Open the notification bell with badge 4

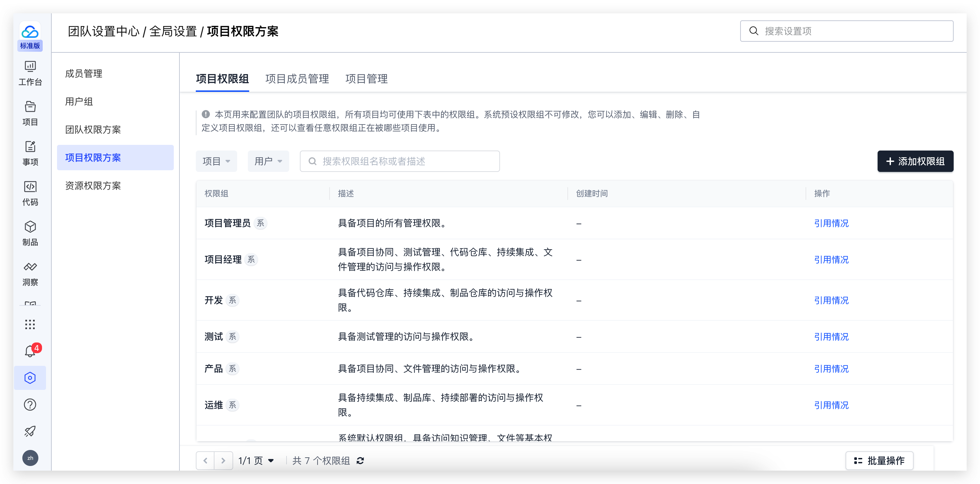30,351
